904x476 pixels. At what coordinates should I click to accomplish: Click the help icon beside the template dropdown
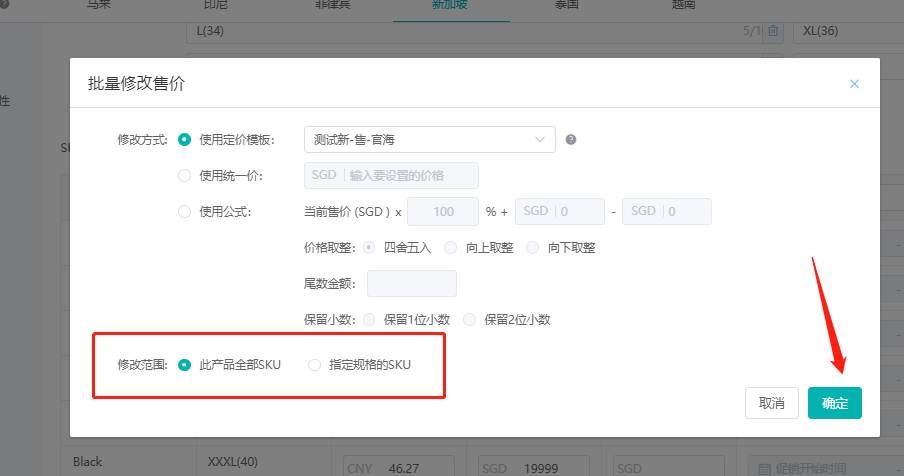click(x=571, y=140)
